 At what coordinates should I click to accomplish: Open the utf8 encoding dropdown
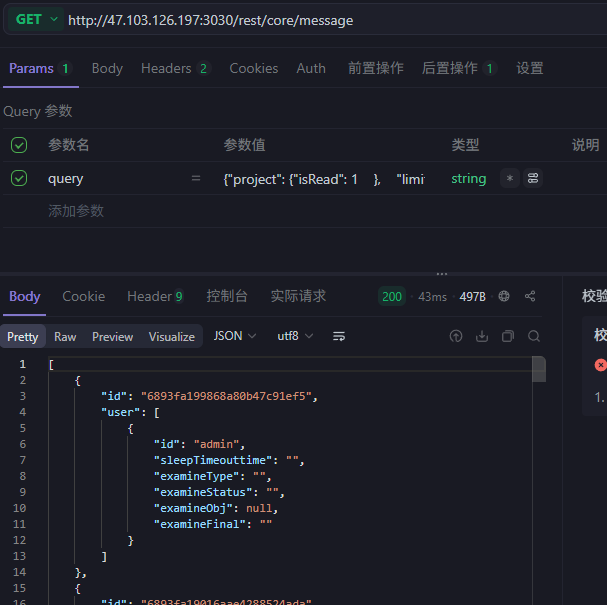click(295, 336)
